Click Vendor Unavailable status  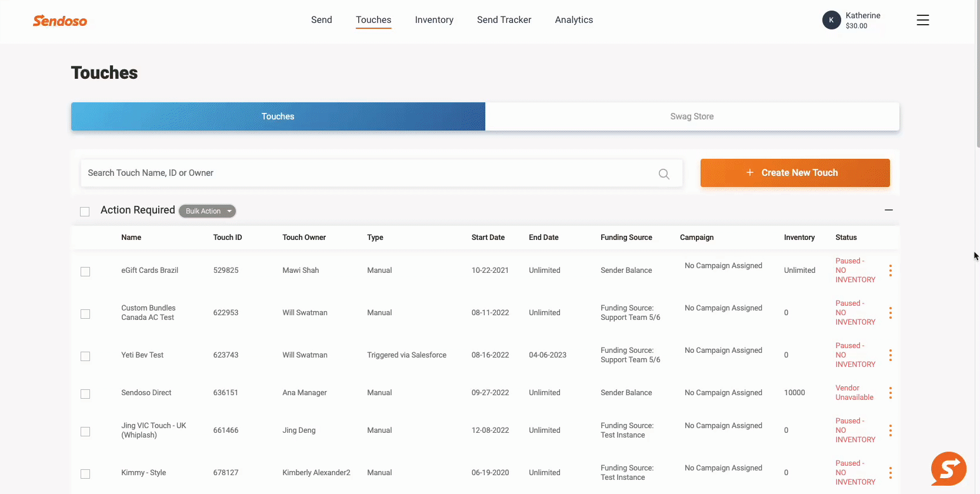coord(855,393)
